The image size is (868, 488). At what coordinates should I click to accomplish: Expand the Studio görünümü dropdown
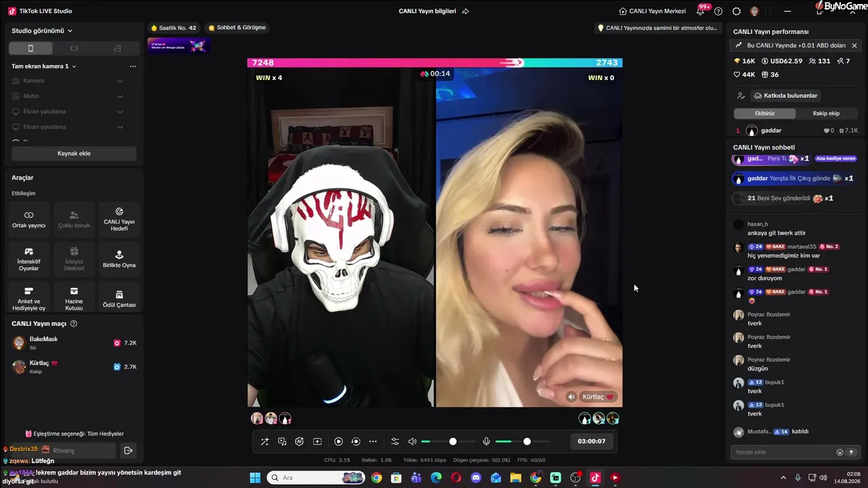coord(42,30)
